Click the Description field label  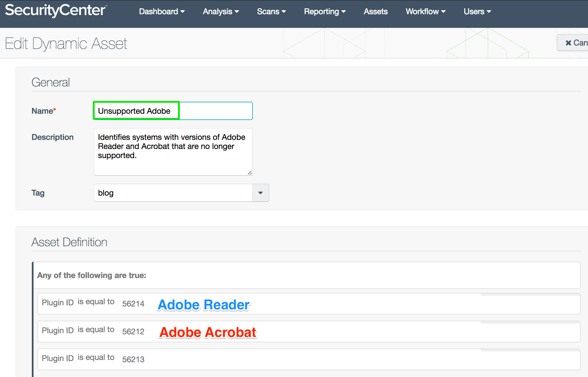click(x=53, y=137)
